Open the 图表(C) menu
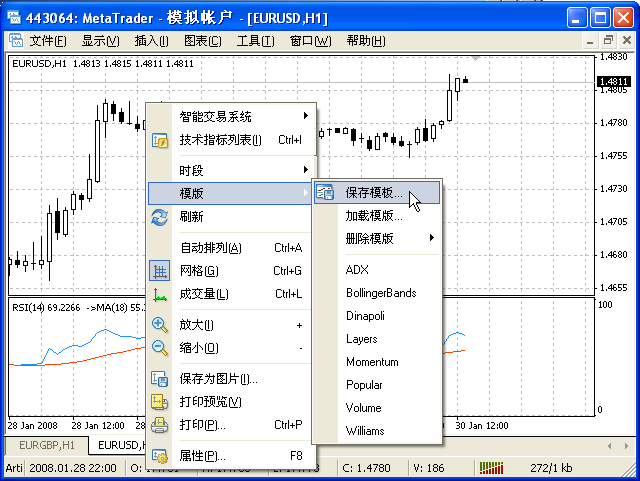This screenshot has height=481, width=640. (x=203, y=41)
